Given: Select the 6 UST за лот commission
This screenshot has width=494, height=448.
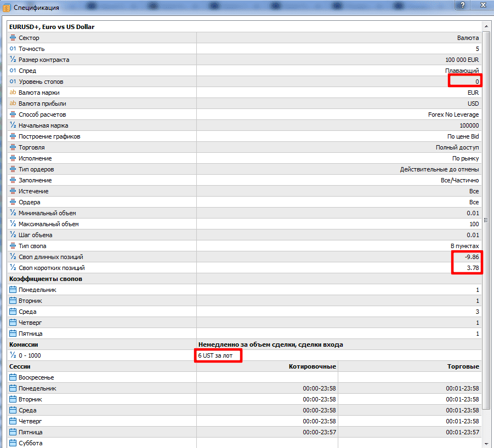Looking at the screenshot, I should click(215, 355).
